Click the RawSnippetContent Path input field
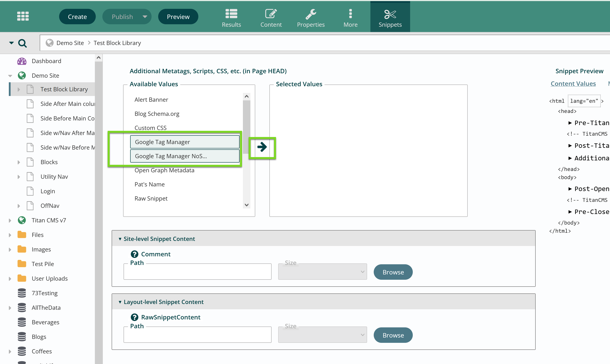 (x=197, y=335)
